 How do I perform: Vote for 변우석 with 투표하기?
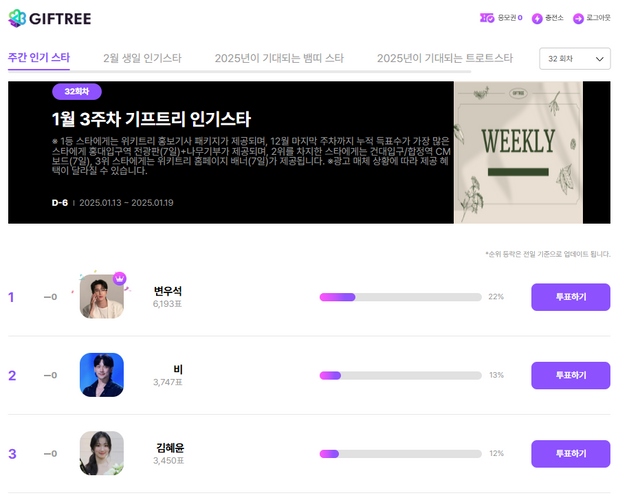point(571,297)
